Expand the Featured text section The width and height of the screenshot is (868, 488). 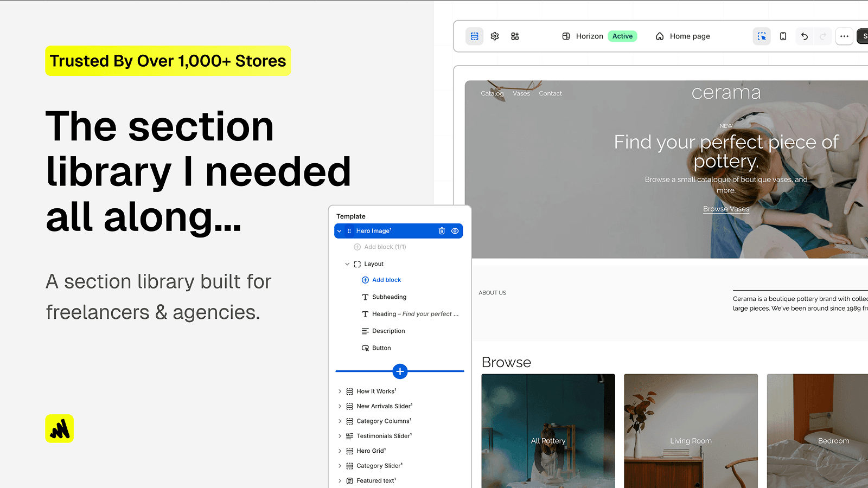pyautogui.click(x=340, y=481)
